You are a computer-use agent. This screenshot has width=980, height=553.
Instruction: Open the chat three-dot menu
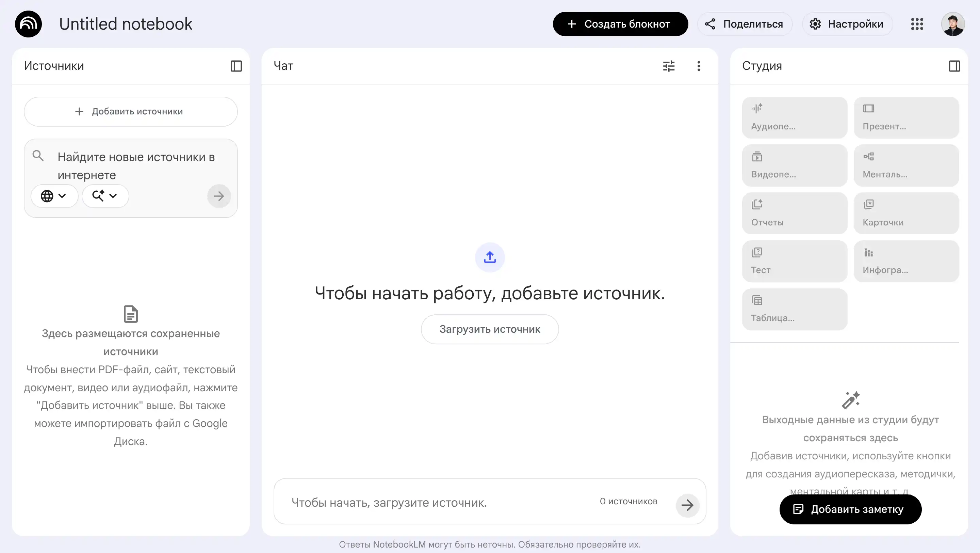(x=699, y=66)
